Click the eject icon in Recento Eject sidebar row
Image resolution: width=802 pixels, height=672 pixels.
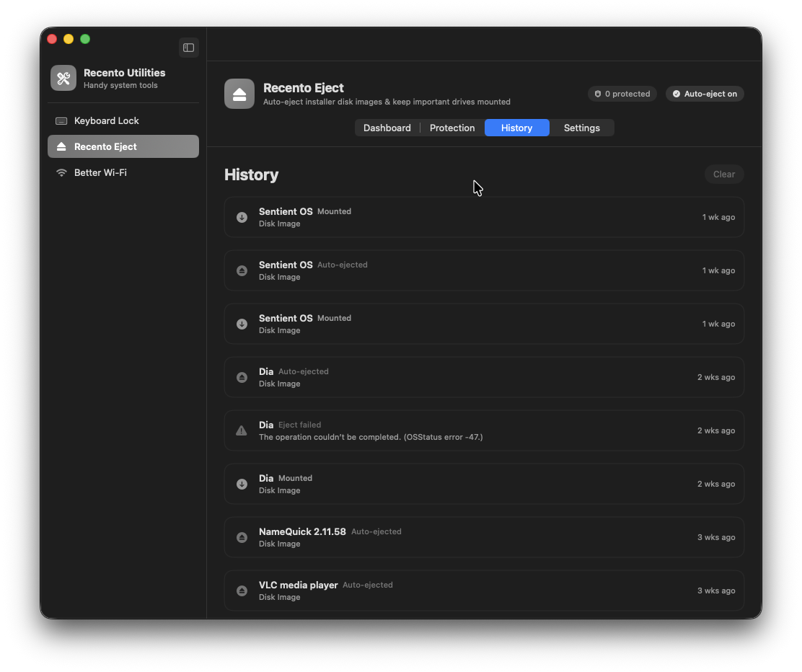pos(61,147)
